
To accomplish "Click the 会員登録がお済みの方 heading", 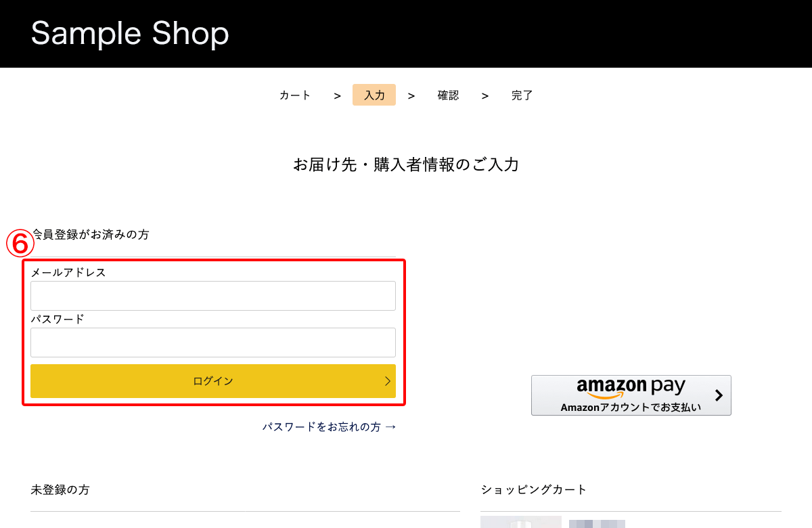I will click(90, 235).
